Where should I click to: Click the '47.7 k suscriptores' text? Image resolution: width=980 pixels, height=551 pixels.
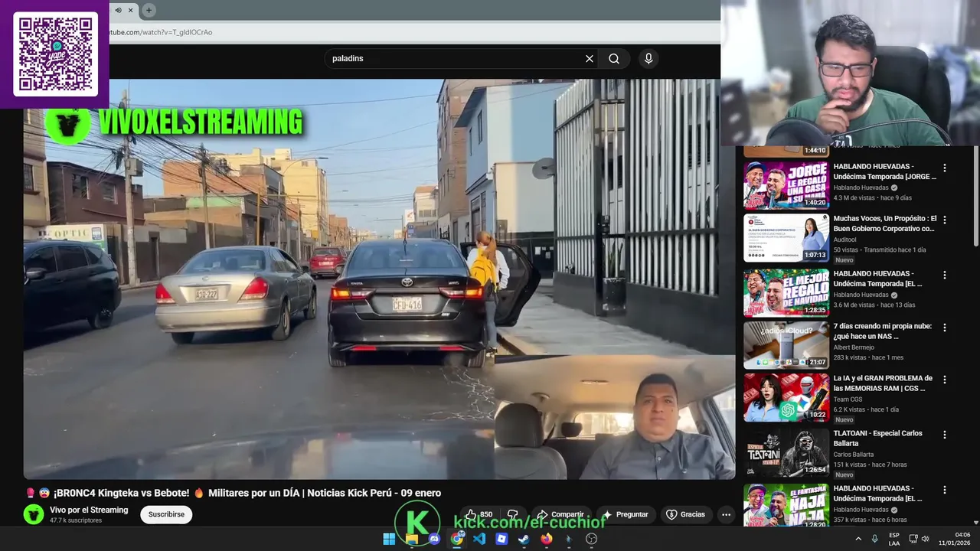coord(76,520)
